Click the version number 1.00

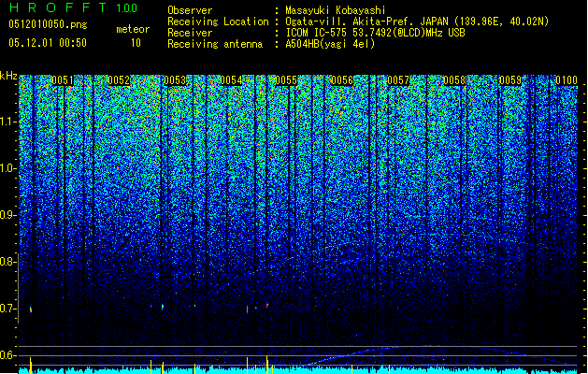point(126,8)
